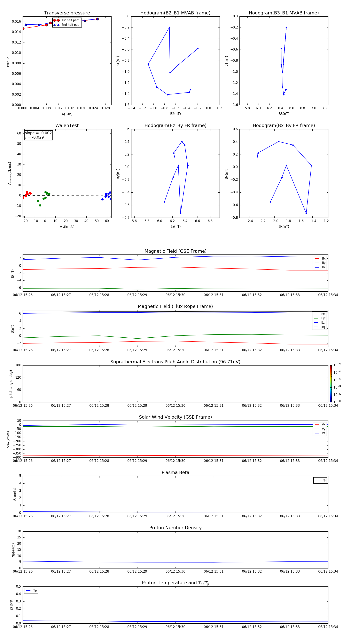This screenshot has width=351, height=644.
Task: Click the Suprathermal Electrons Pitch Angle Distribution title
Action: tap(175, 362)
